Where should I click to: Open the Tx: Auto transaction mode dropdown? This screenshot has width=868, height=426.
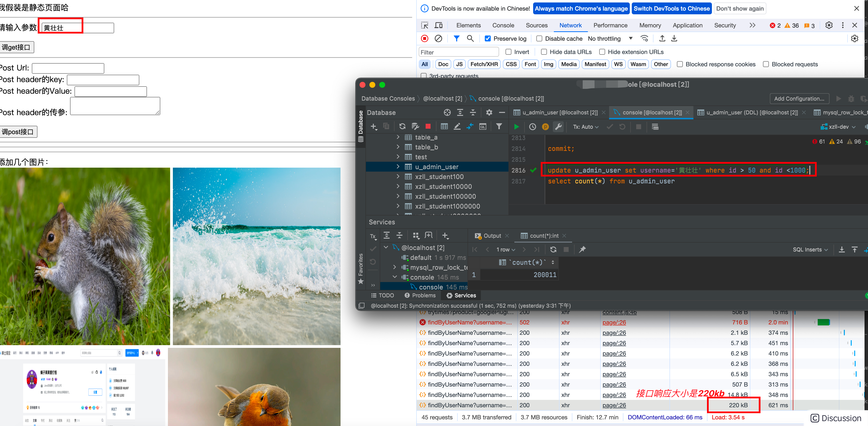pos(586,127)
